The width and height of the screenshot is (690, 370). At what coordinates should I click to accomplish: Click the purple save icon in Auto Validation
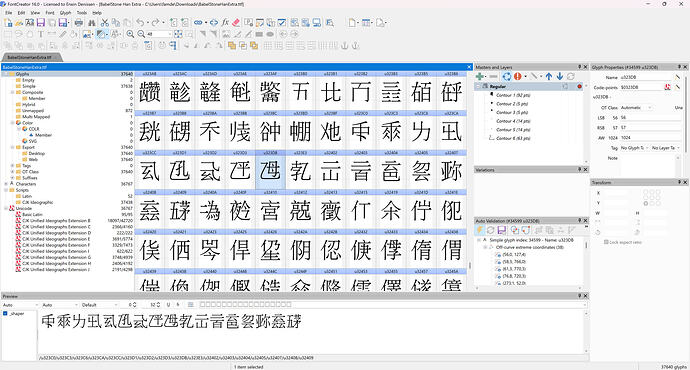coord(502,230)
